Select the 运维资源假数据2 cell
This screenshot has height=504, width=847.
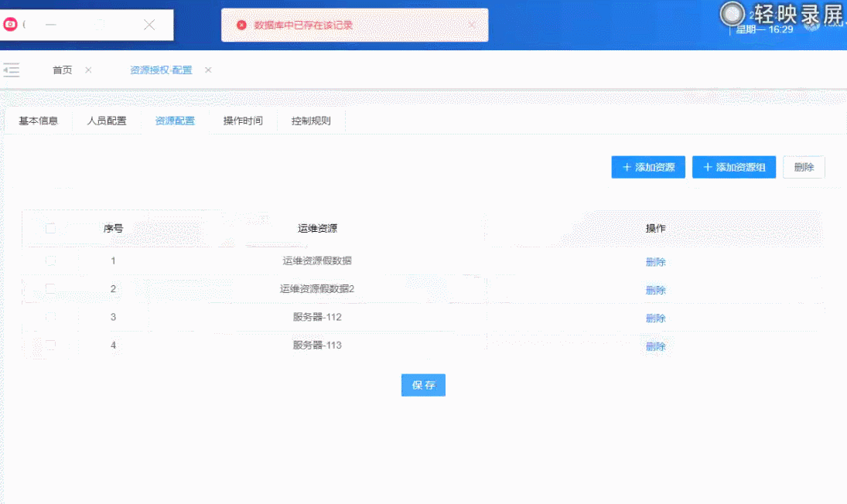(317, 288)
